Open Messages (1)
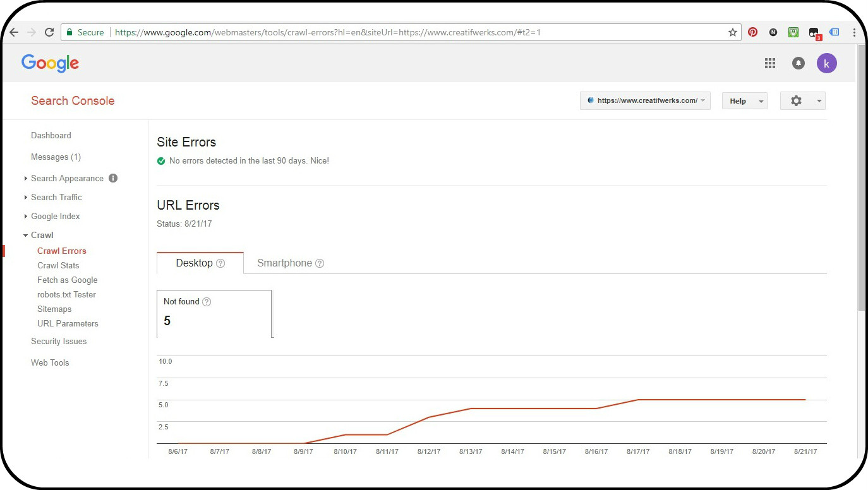 [56, 157]
